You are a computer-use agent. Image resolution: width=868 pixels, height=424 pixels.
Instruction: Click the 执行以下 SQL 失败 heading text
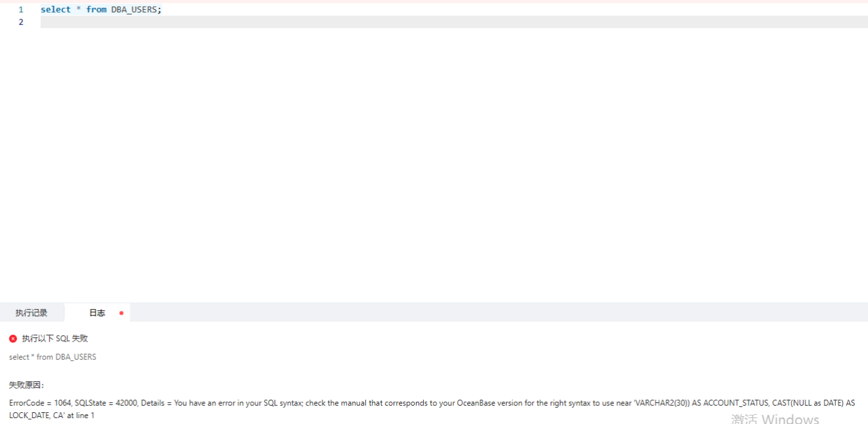point(55,339)
